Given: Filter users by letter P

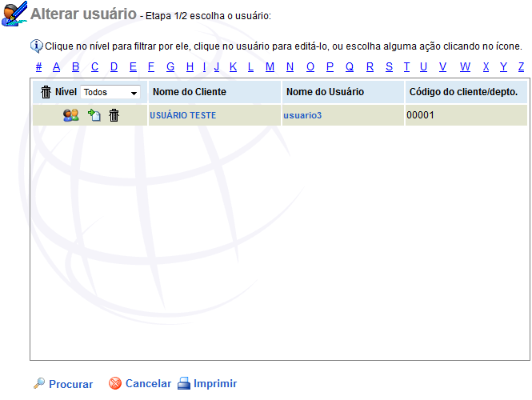Looking at the screenshot, I should pos(330,67).
